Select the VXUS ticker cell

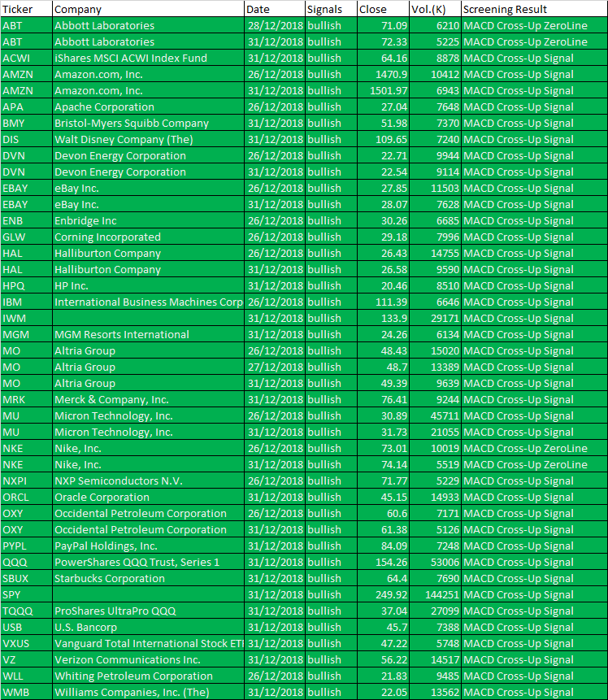(x=26, y=643)
